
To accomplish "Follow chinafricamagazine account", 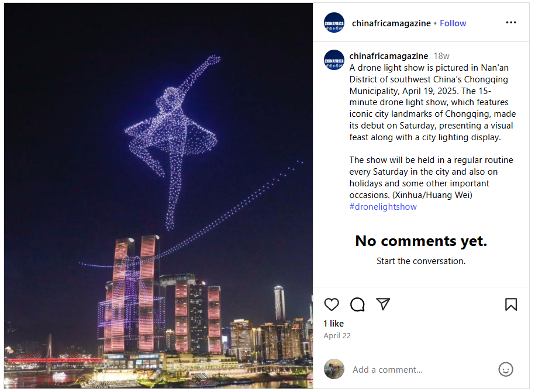I will (x=453, y=23).
